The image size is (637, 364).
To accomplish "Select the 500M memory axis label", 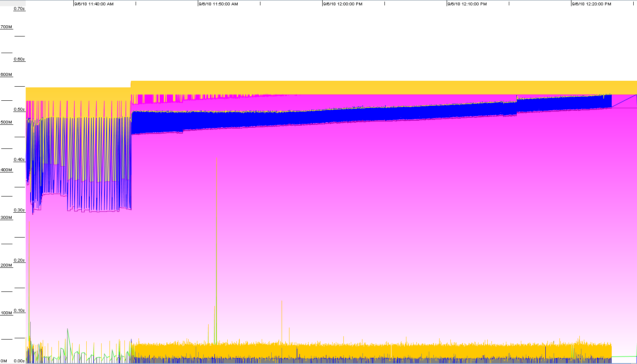I will (x=7, y=122).
